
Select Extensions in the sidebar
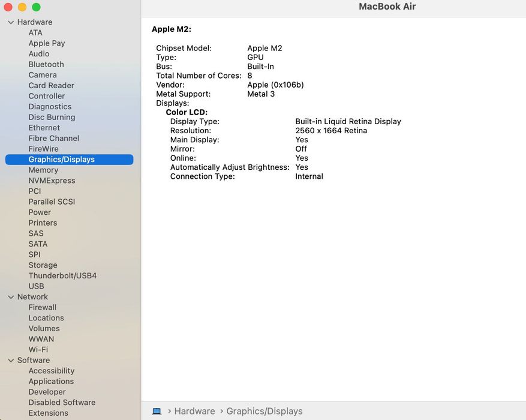point(49,413)
